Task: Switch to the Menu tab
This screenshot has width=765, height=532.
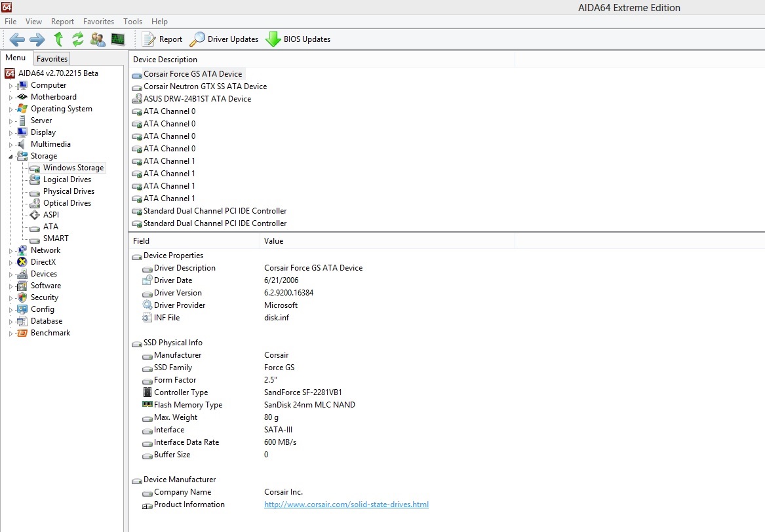Action: click(x=16, y=58)
